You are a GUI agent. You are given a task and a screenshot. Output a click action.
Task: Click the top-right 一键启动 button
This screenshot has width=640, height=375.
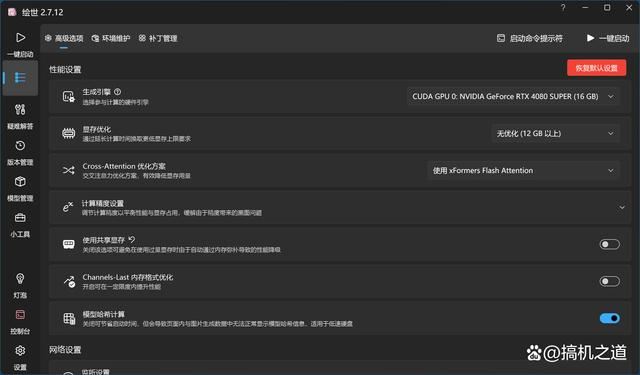608,38
